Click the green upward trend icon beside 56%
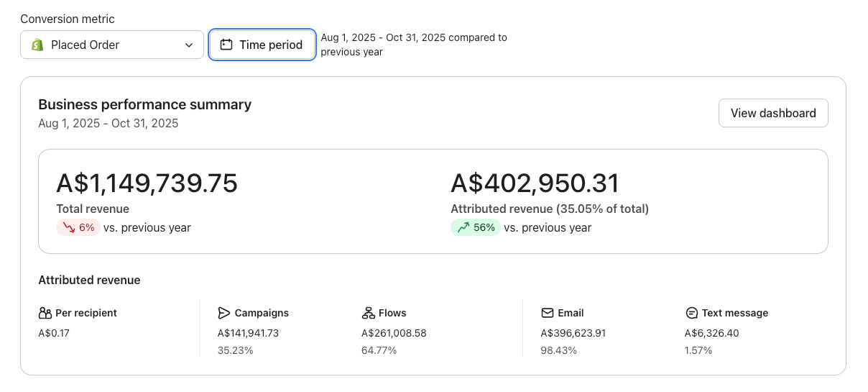Screen dimensions: 868x392 pyautogui.click(x=463, y=227)
